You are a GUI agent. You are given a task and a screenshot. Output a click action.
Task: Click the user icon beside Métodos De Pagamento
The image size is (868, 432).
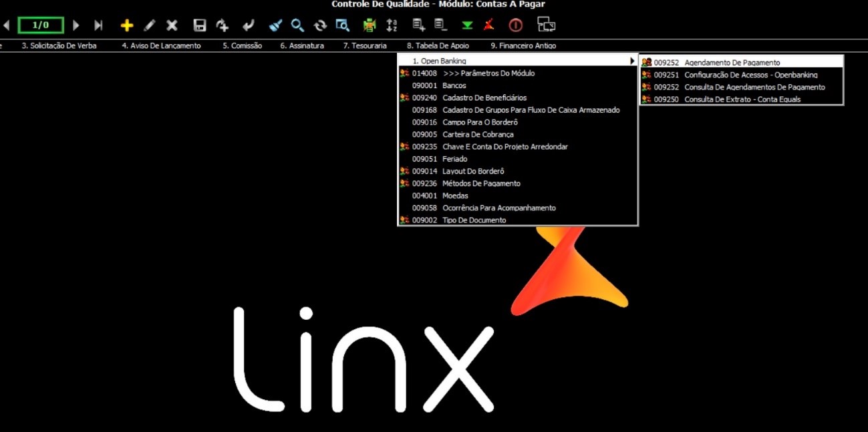pos(404,183)
